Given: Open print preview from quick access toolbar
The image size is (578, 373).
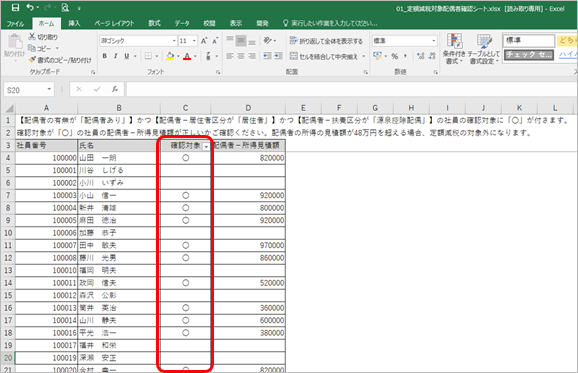Looking at the screenshot, I should (65, 8).
